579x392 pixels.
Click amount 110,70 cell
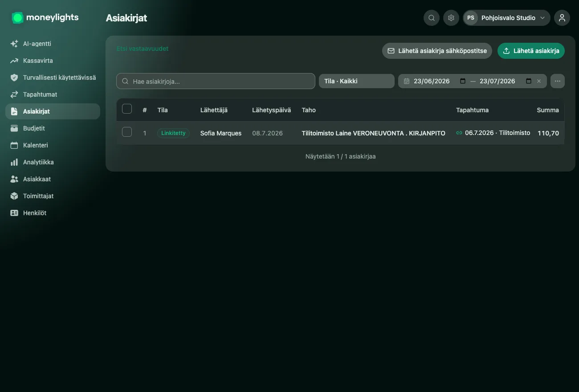(548, 133)
